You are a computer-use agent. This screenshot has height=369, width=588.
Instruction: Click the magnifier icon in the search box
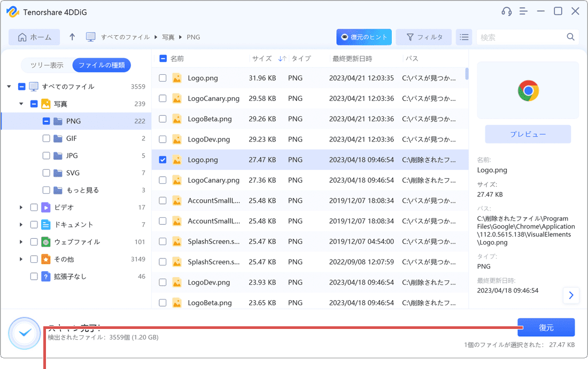point(570,37)
